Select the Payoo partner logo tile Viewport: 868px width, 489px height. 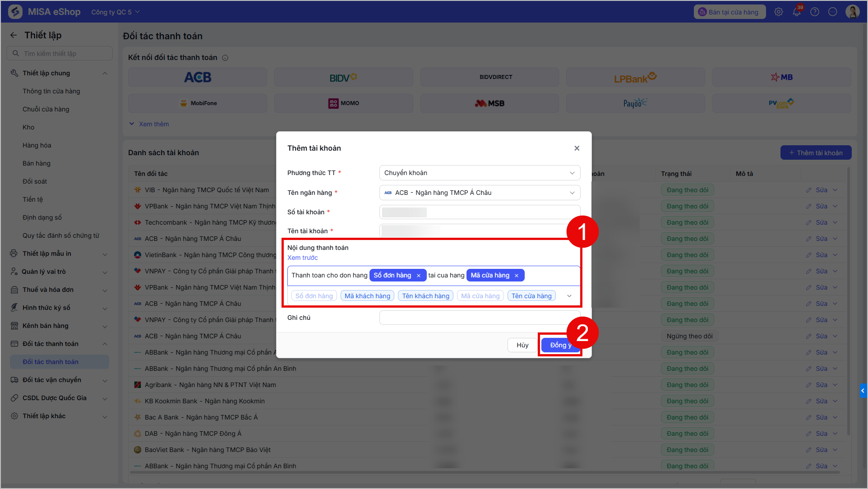pos(635,103)
